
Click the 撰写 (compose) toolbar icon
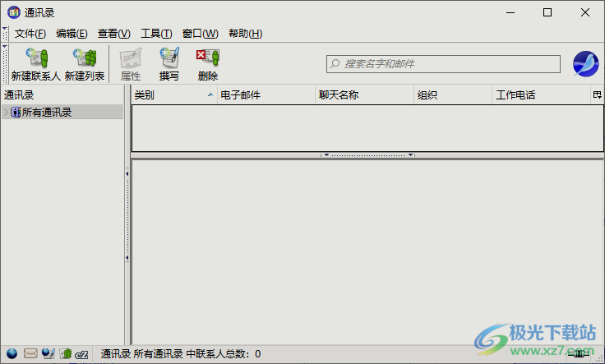(169, 58)
